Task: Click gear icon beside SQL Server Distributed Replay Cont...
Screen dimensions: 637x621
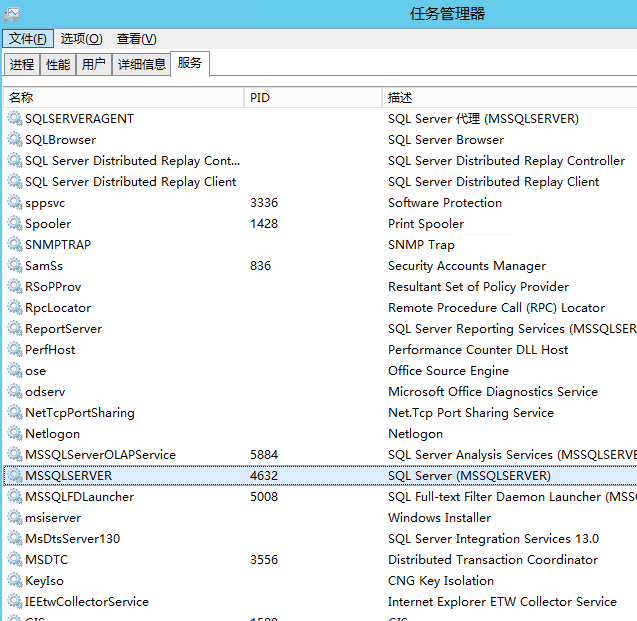Action: point(15,160)
